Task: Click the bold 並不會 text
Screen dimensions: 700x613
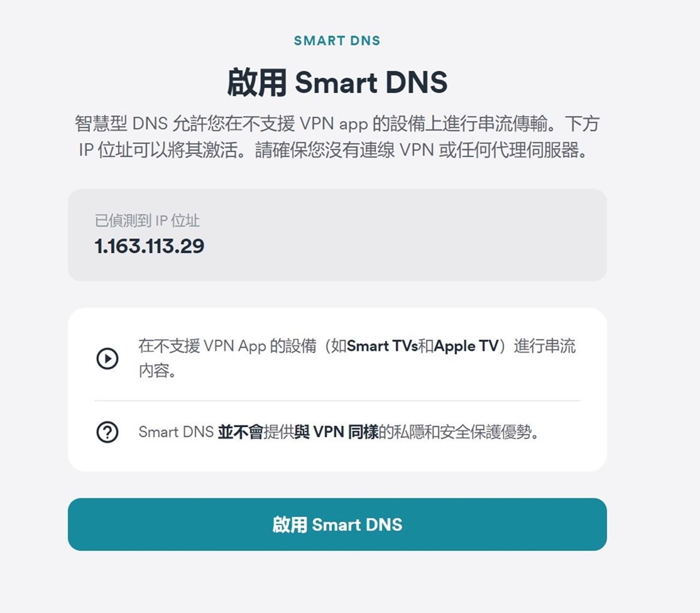Action: (240, 432)
